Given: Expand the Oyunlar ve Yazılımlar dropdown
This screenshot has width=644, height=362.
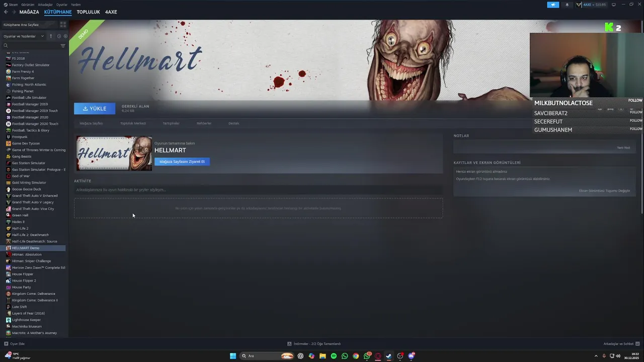Looking at the screenshot, I should pos(42,36).
